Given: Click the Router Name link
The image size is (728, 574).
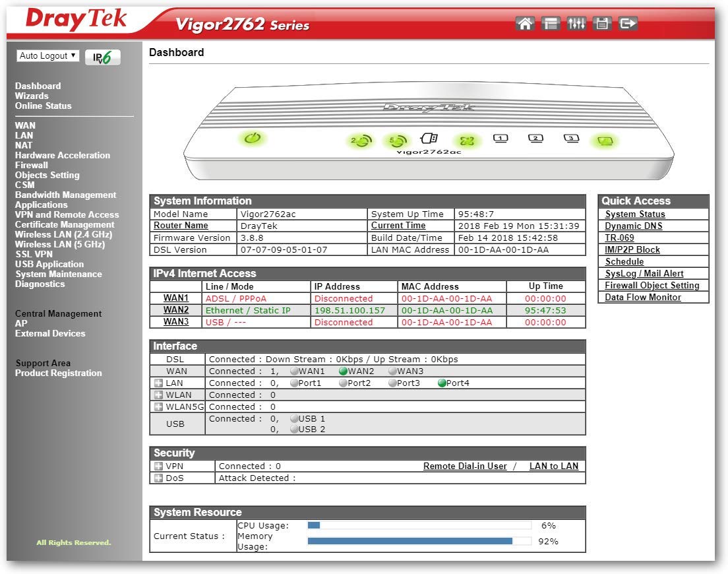Looking at the screenshot, I should tap(181, 225).
